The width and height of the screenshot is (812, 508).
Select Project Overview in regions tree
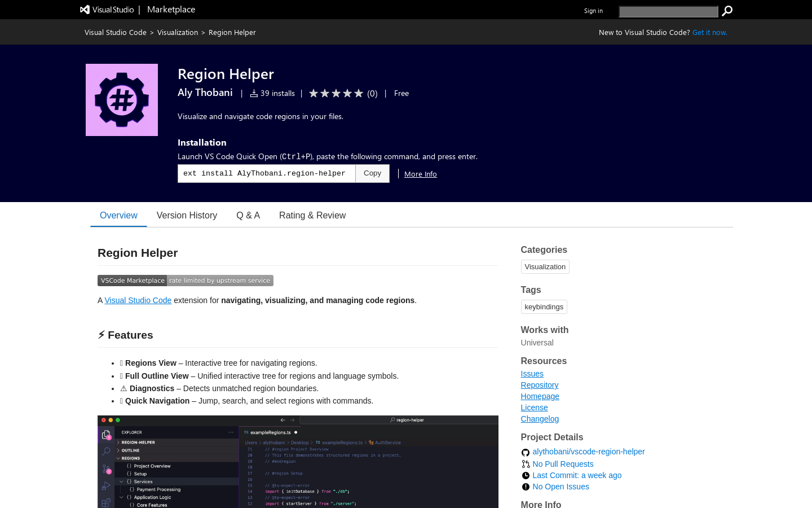click(152, 466)
